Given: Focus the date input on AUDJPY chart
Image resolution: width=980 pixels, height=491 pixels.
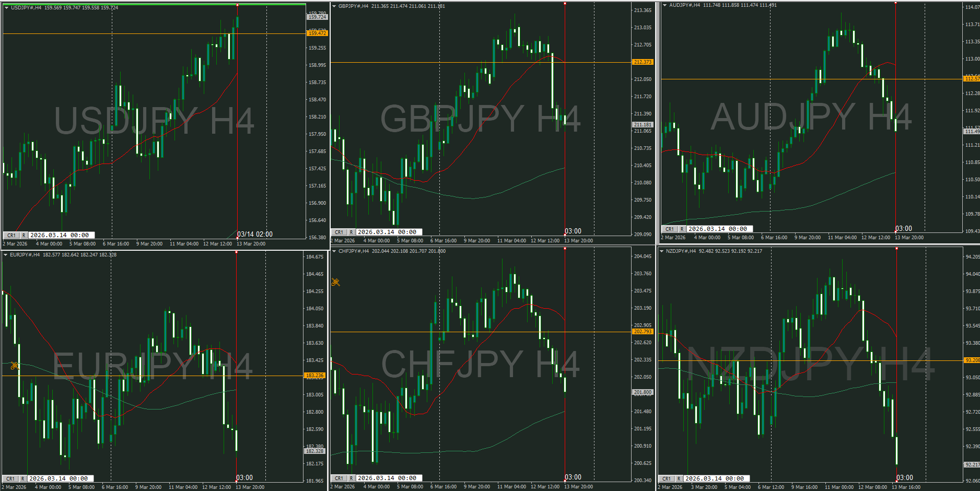Looking at the screenshot, I should coord(719,229).
